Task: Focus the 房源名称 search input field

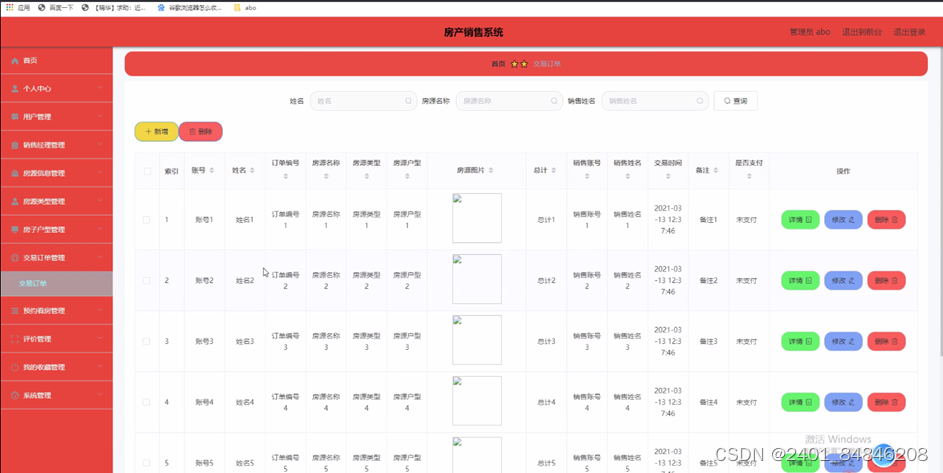Action: coord(509,101)
